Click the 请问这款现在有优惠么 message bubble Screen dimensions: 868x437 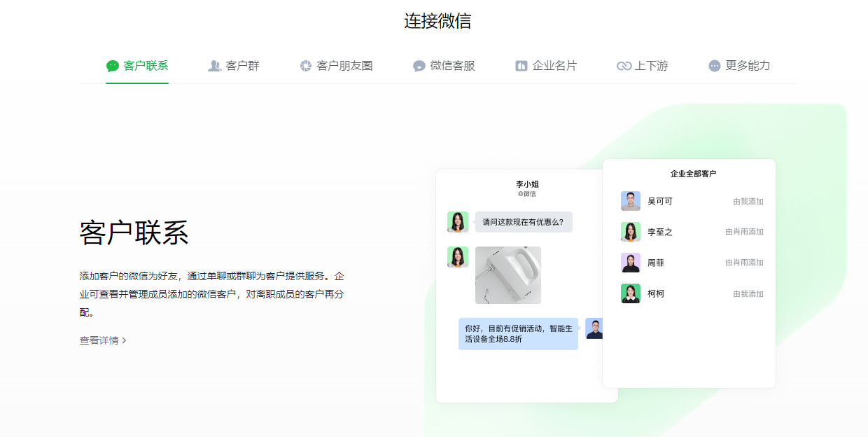coord(523,222)
